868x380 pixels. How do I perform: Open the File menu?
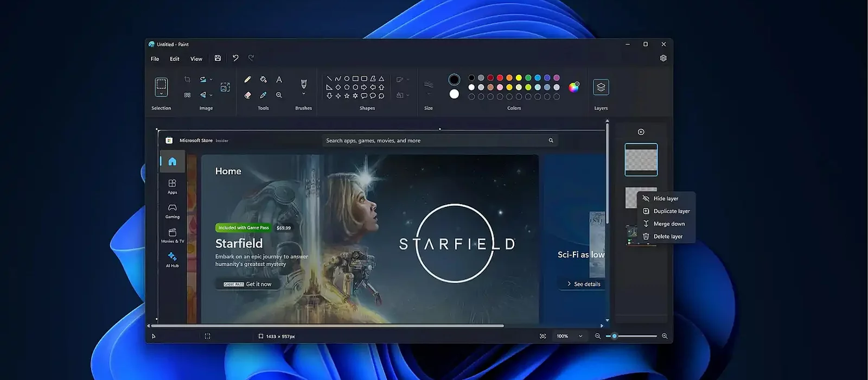tap(155, 59)
